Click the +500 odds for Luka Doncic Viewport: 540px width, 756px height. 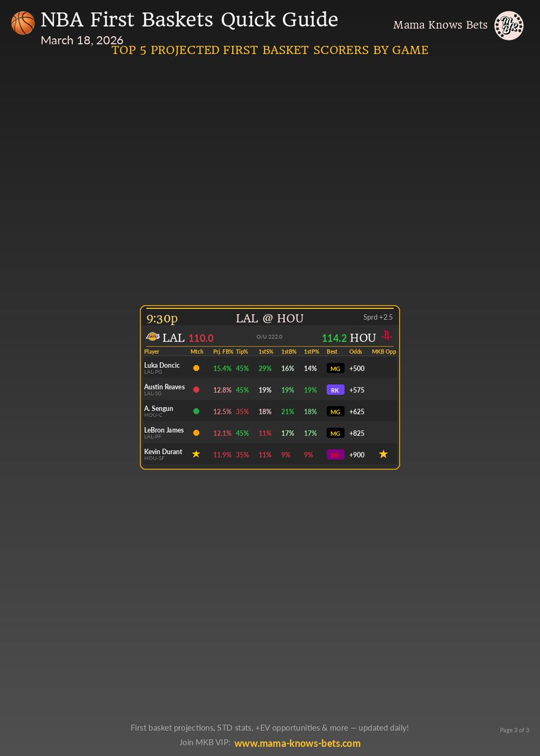pos(357,369)
